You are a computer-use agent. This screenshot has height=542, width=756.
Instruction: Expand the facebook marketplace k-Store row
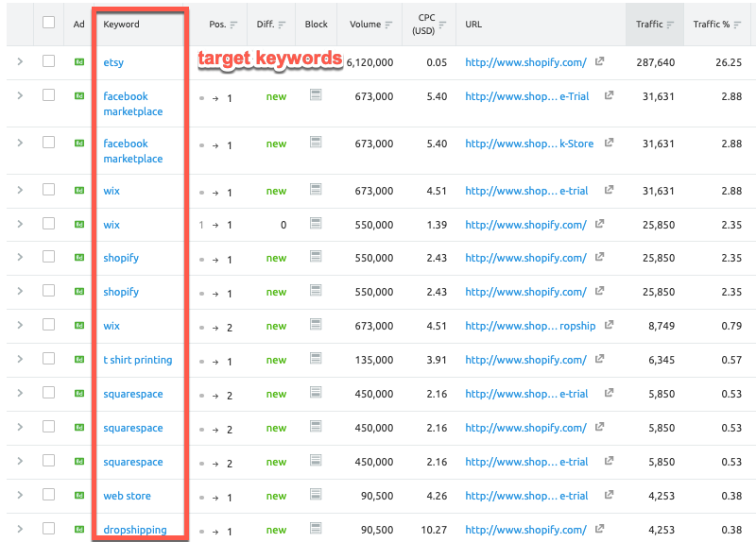click(20, 143)
